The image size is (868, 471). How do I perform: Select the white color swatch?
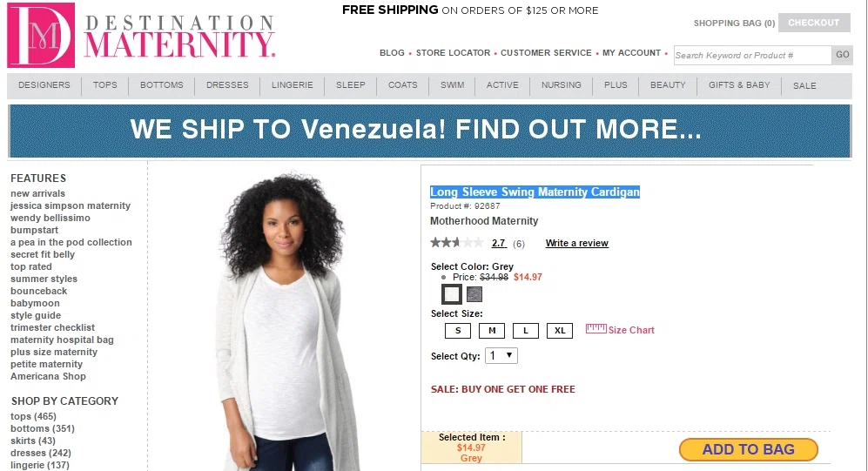click(x=452, y=294)
